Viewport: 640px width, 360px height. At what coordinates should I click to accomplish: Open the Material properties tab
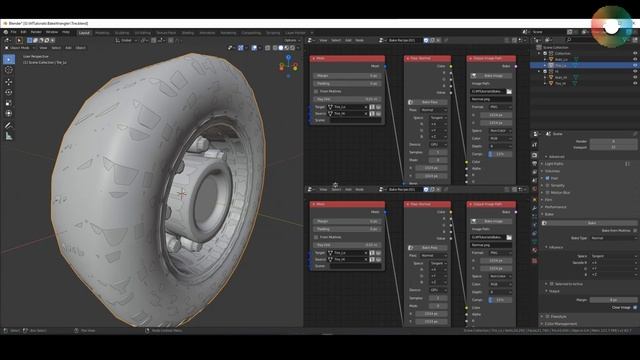pos(535,250)
